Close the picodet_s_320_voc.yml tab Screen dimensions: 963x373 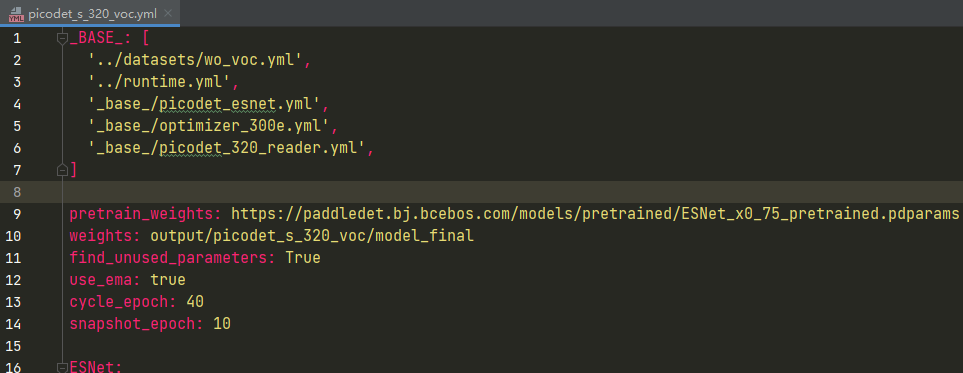(168, 13)
